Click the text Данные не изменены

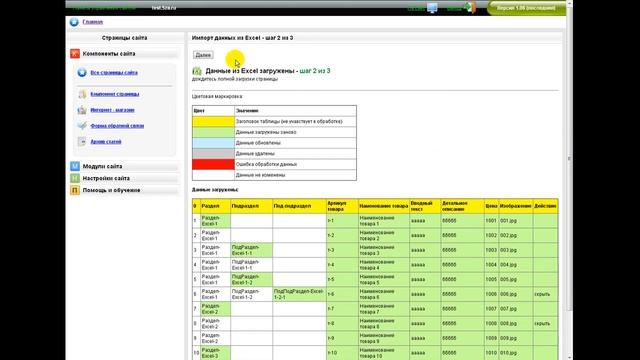260,175
